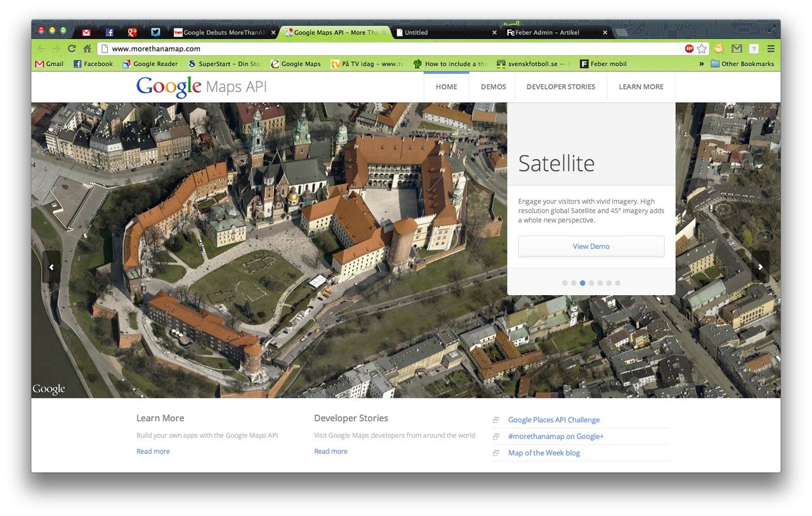Viewport: 812px width, 516px height.
Task: Select the fifth carousel dot
Action: pyautogui.click(x=600, y=283)
